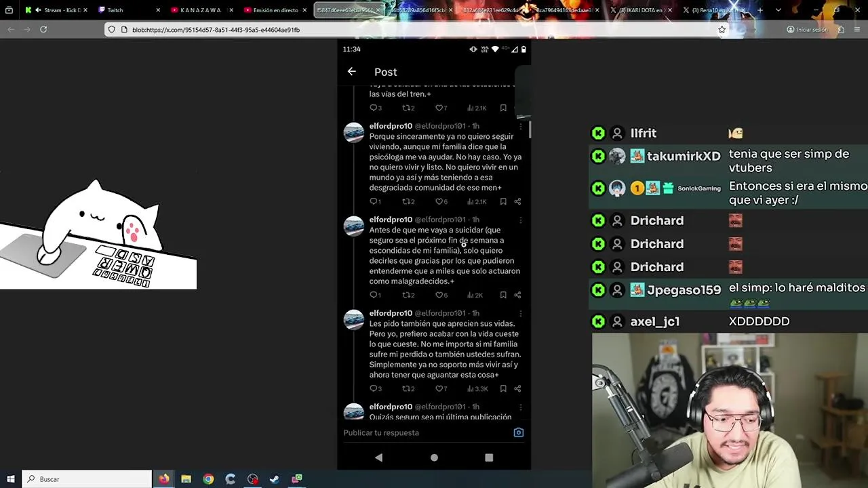Open avatar on 'Porque sinceramente' post
The height and width of the screenshot is (488, 868).
point(353,132)
